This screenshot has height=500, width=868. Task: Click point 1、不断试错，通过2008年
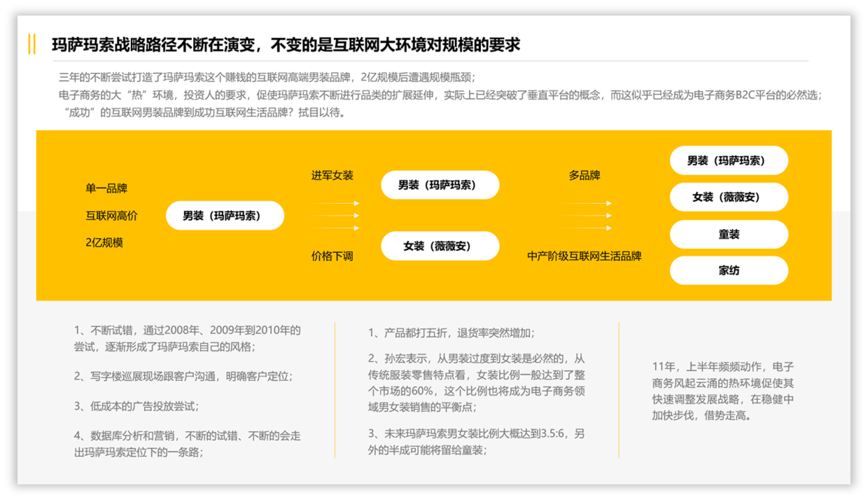point(188,338)
